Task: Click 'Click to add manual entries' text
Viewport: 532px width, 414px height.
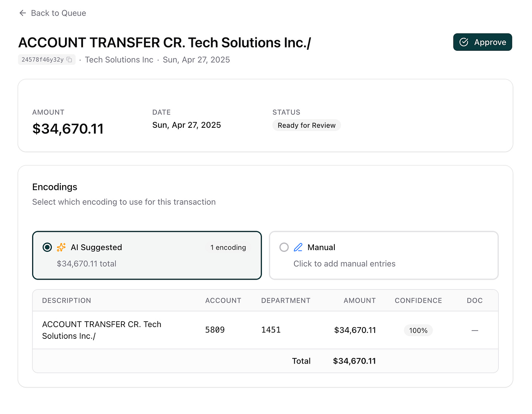Action: 344,264
